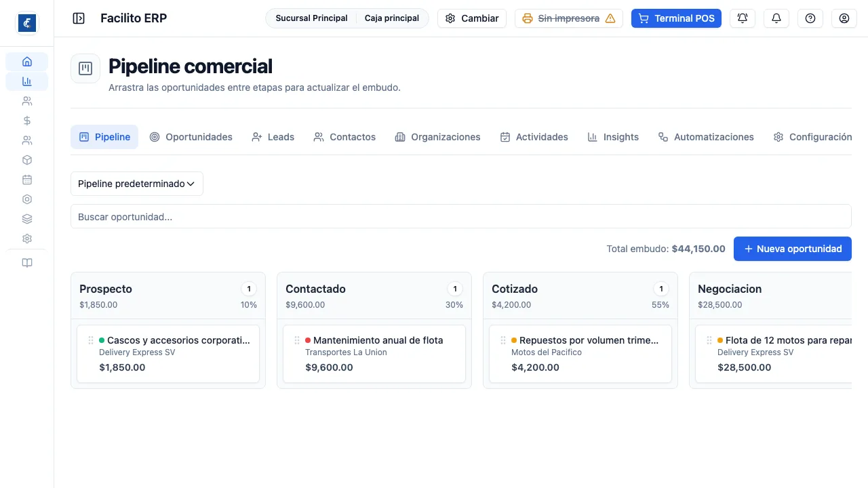The height and width of the screenshot is (488, 868).
Task: Click the Sin impresora button
Action: pos(569,18)
